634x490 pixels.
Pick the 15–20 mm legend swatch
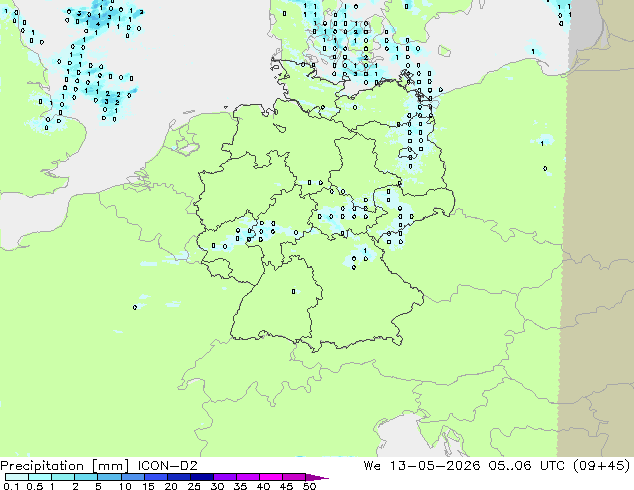click(156, 477)
